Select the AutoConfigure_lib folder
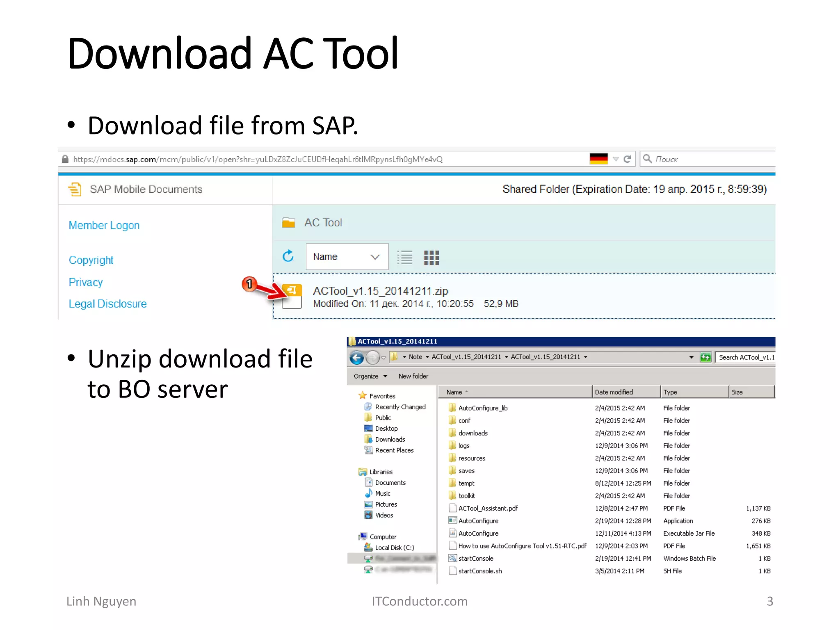Image resolution: width=840 pixels, height=630 pixels. coord(483,408)
